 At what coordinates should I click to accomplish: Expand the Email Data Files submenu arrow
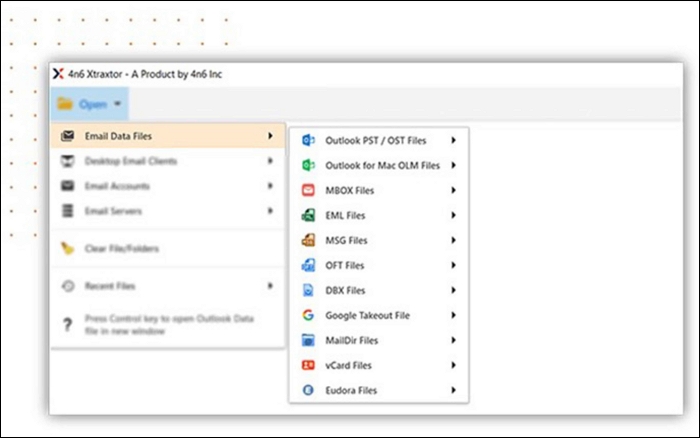coord(270,136)
